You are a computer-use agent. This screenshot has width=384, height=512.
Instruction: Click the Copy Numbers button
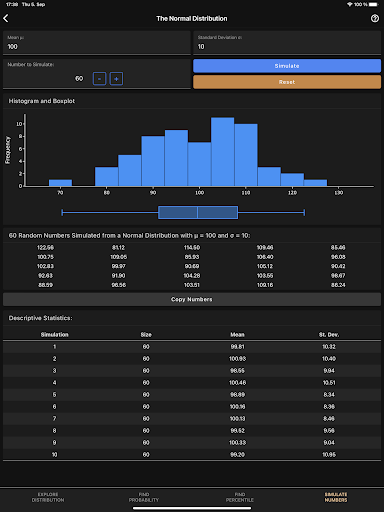pos(192,299)
